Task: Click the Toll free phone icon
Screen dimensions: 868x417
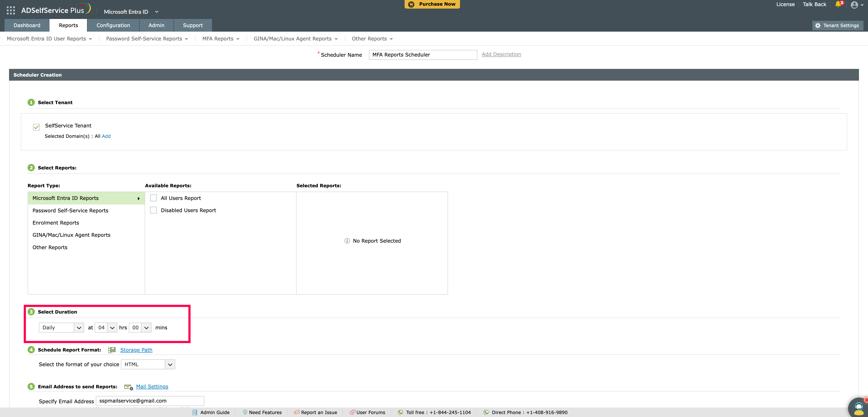Action: click(x=401, y=412)
